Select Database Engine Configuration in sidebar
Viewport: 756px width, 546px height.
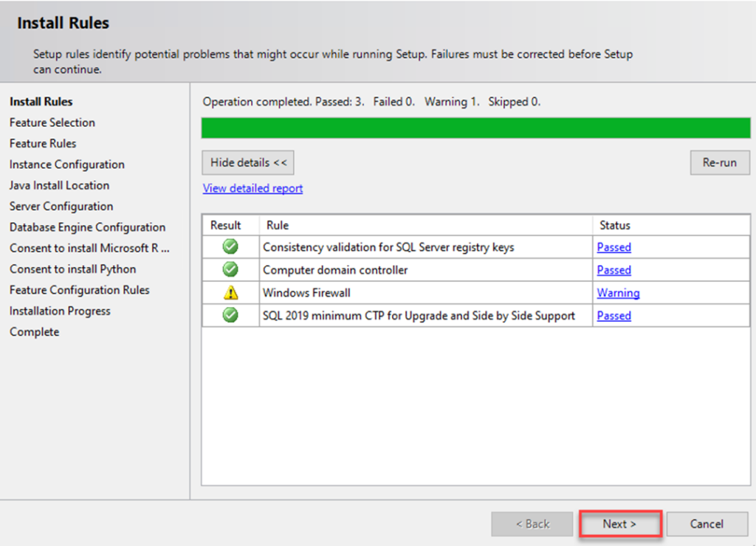click(x=87, y=227)
